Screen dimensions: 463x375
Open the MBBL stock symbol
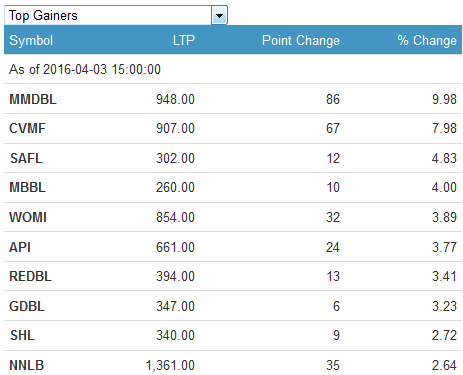(27, 187)
